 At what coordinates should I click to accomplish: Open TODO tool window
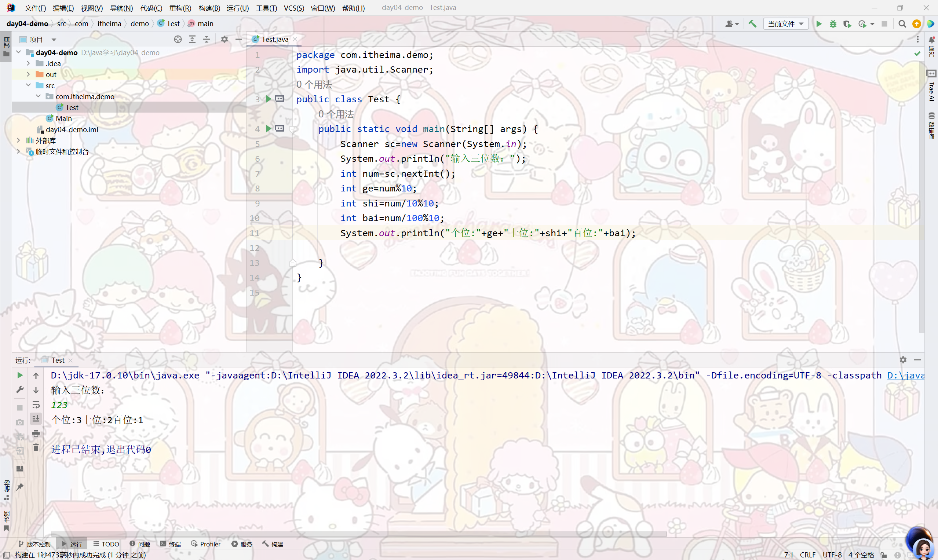[106, 544]
